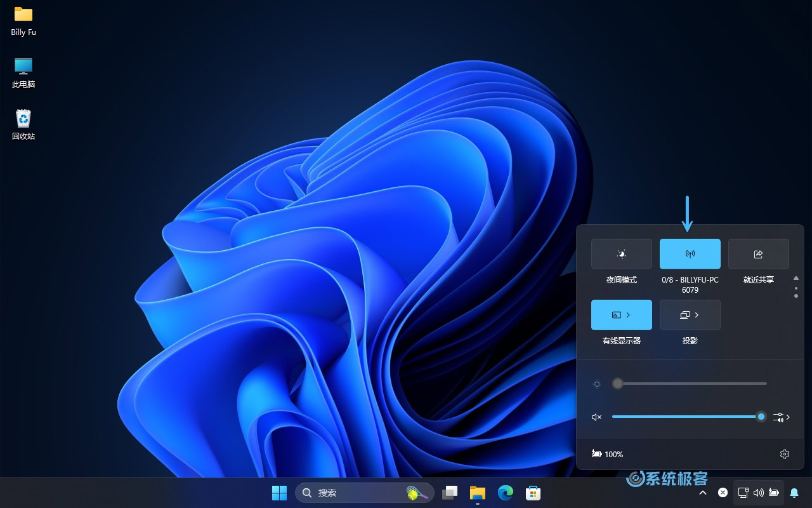Image resolution: width=812 pixels, height=508 pixels.
Task: Click the taskbar search (搜索) box
Action: tap(365, 493)
